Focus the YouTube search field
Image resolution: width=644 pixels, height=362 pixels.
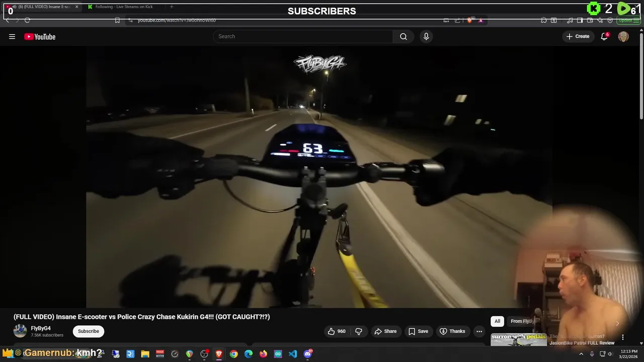click(x=303, y=36)
